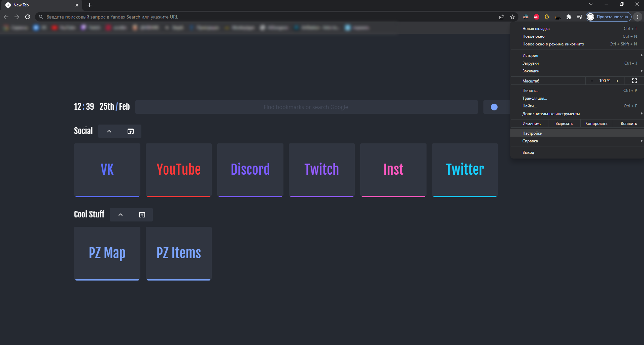Open all Cool Stuff bookmarks via window icon
Viewport: 644px width, 345px height.
[x=142, y=215]
